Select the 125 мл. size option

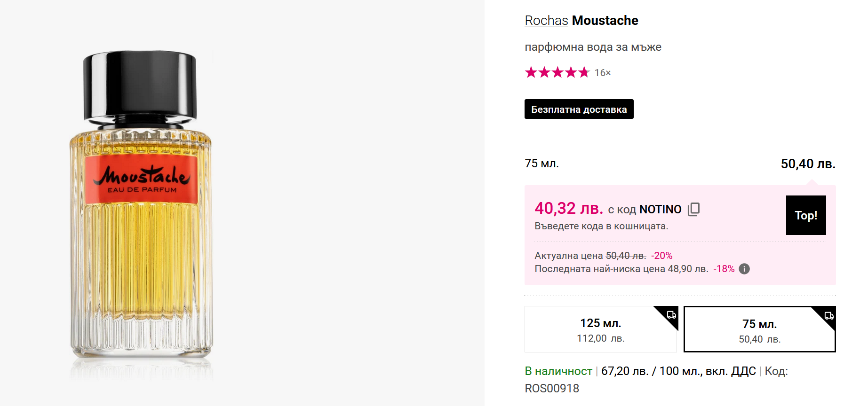tap(600, 330)
